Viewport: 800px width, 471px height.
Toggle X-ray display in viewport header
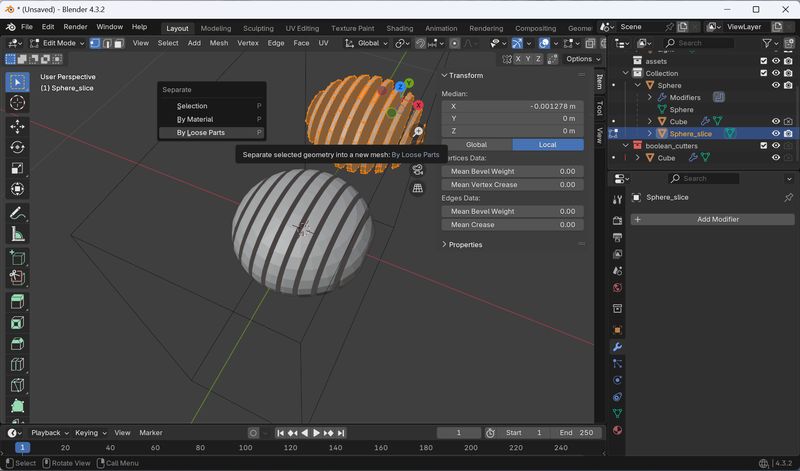[x=590, y=43]
